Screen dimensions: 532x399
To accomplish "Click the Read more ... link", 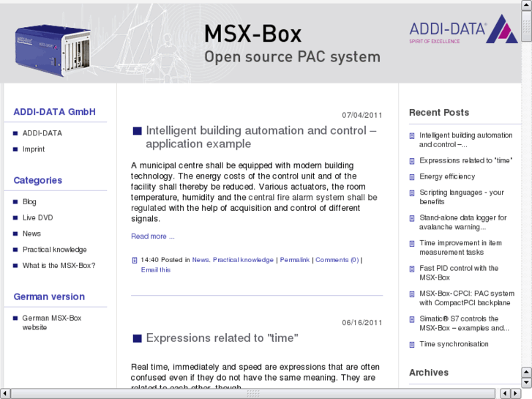I will pos(153,236).
